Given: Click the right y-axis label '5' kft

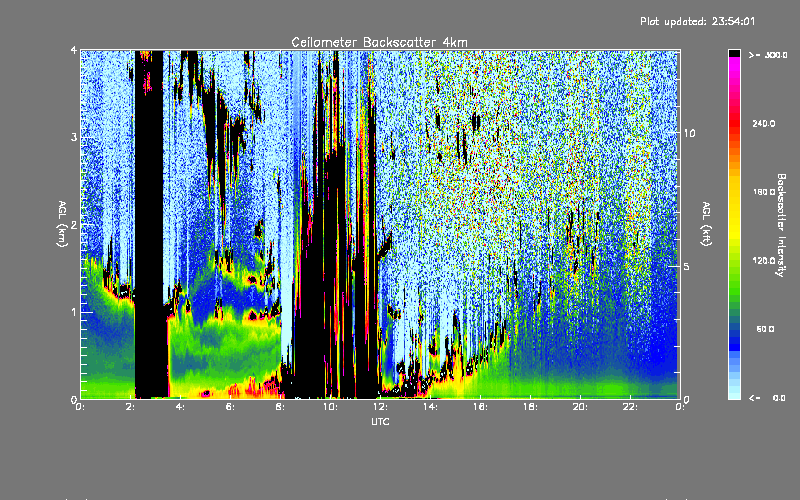Looking at the screenshot, I should click(x=687, y=266).
